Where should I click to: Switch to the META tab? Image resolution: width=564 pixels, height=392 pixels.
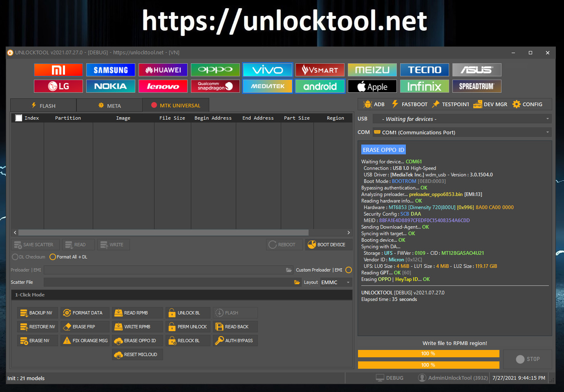pyautogui.click(x=110, y=105)
